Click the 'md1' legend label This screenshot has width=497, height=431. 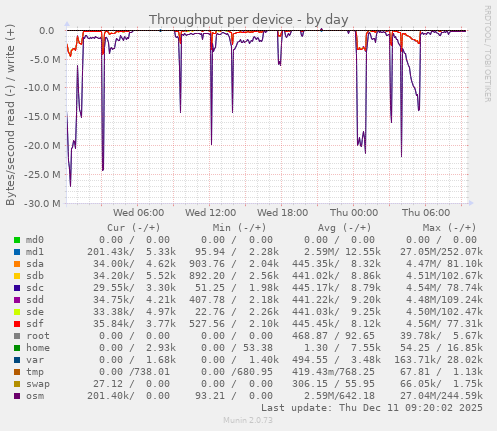click(x=35, y=252)
